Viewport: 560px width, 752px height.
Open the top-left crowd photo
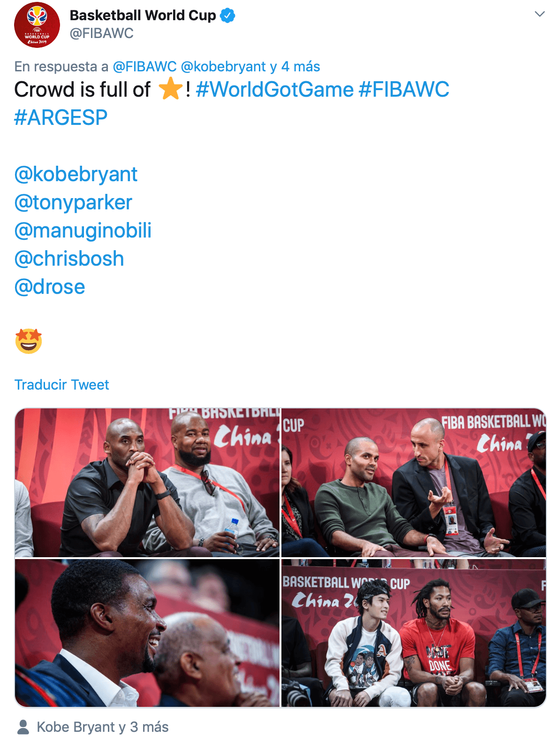click(147, 483)
